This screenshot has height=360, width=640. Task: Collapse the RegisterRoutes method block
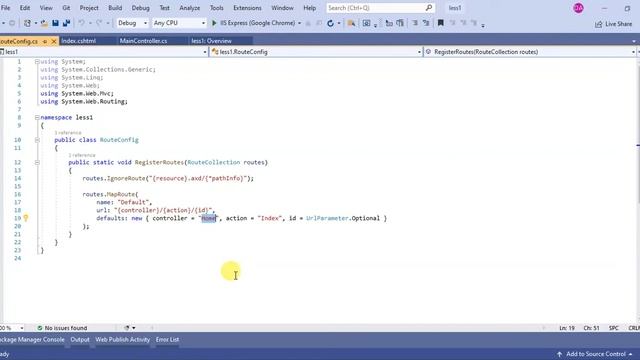tap(37, 162)
